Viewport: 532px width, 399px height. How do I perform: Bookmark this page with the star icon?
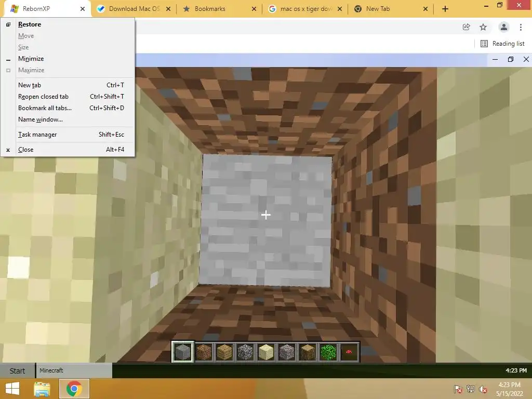point(483,27)
